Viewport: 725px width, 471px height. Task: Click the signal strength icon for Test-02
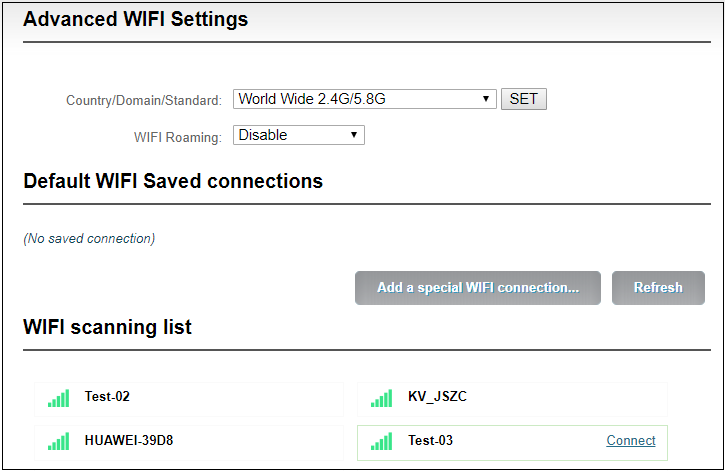[x=58, y=398]
